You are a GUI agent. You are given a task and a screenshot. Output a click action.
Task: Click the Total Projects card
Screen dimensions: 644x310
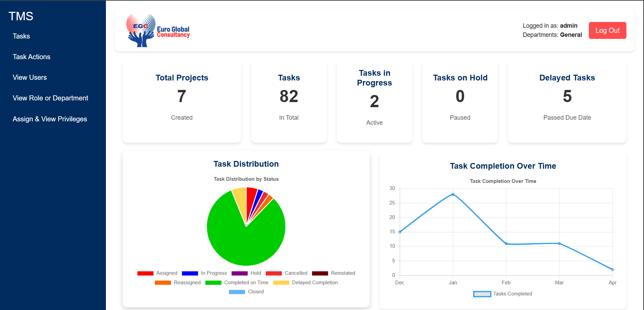tap(182, 101)
